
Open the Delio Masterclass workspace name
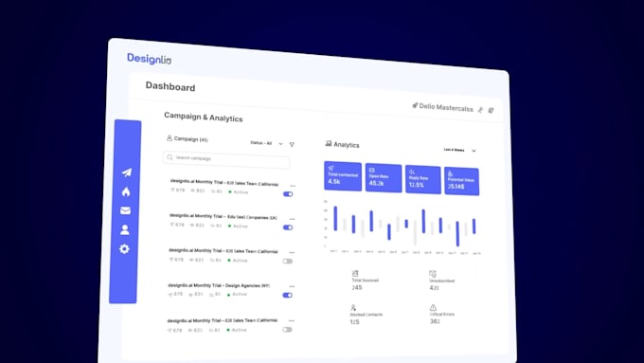click(446, 108)
